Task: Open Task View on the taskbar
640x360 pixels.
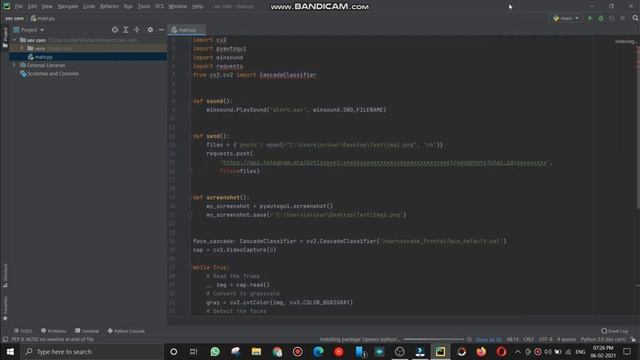Action: tap(193, 351)
